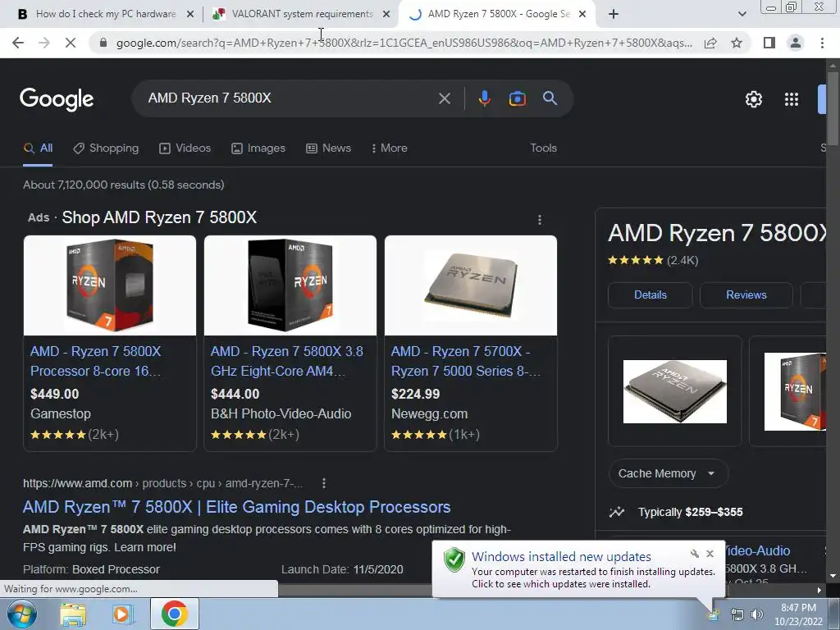The width and height of the screenshot is (840, 630).
Task: Click the vertical page scrollbar thumb
Action: (833, 107)
